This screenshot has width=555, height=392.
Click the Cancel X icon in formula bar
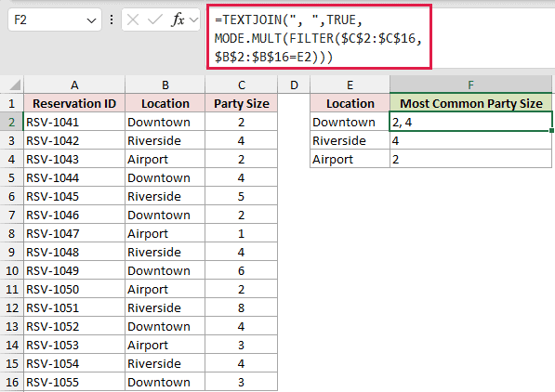coord(133,20)
